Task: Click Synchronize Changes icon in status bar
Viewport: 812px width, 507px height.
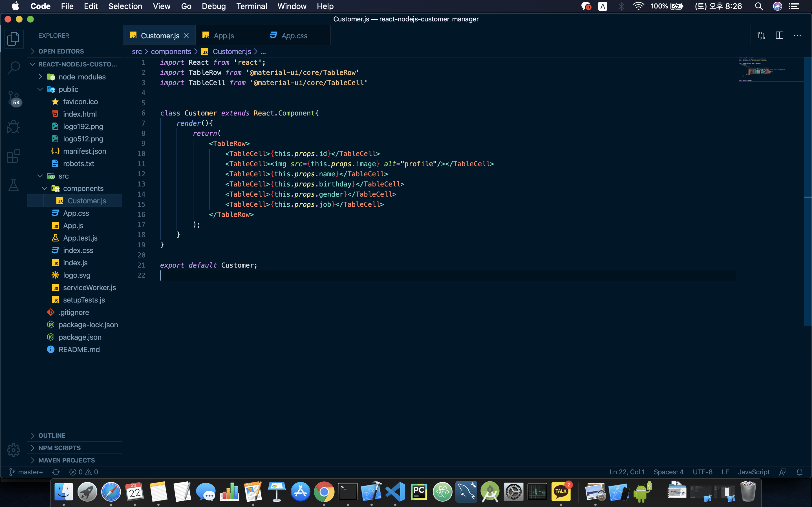Action: pos(56,472)
